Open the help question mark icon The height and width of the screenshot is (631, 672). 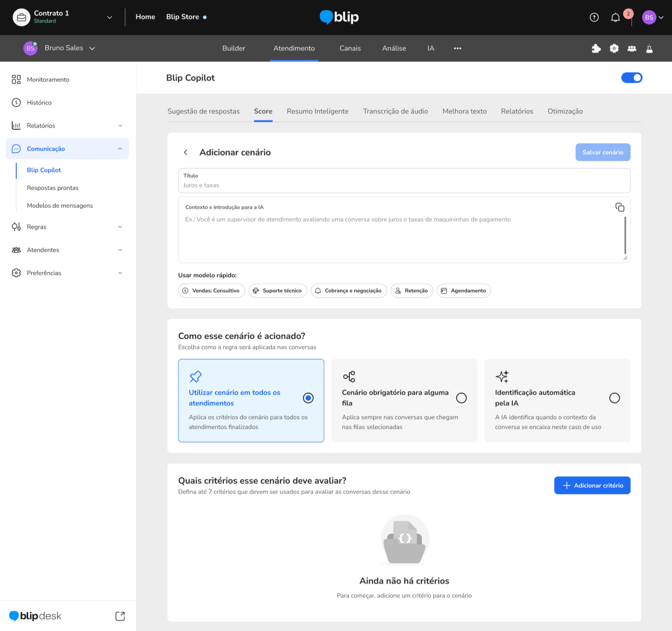coord(594,17)
